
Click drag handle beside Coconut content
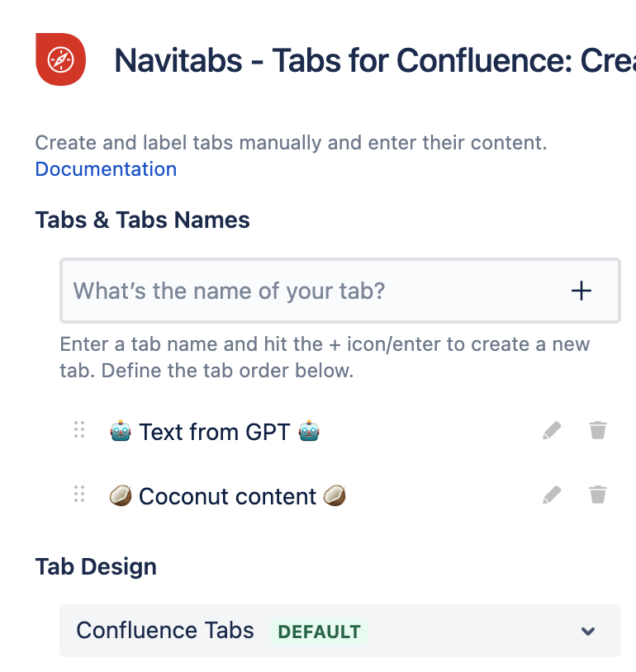click(x=79, y=495)
